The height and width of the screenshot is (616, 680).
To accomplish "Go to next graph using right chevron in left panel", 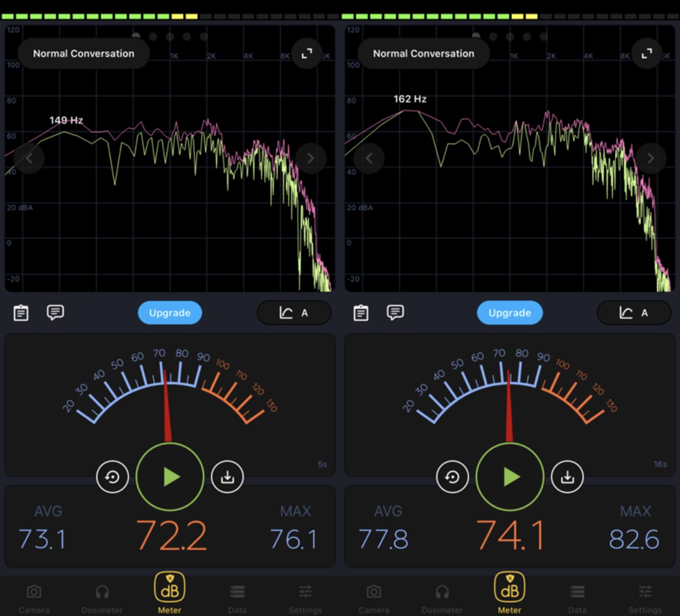I will pyautogui.click(x=310, y=158).
